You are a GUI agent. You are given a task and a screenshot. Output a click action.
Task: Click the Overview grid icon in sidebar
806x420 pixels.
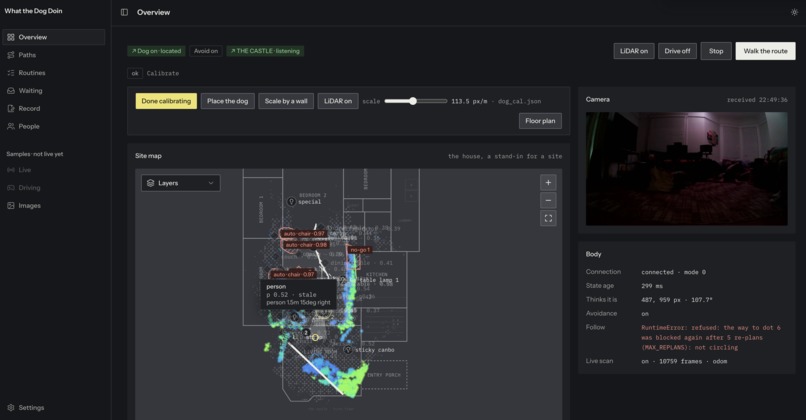click(11, 37)
